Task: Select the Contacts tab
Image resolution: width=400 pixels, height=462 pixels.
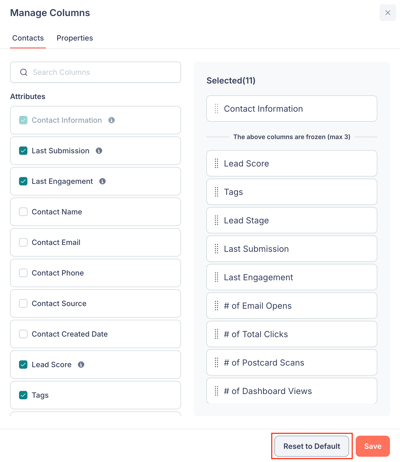Action: (28, 38)
